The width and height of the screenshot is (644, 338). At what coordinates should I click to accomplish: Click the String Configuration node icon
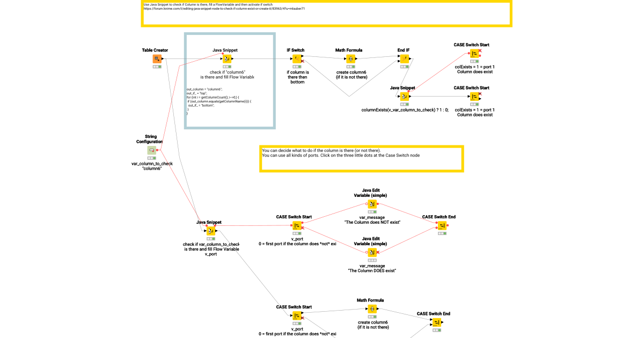pyautogui.click(x=152, y=150)
